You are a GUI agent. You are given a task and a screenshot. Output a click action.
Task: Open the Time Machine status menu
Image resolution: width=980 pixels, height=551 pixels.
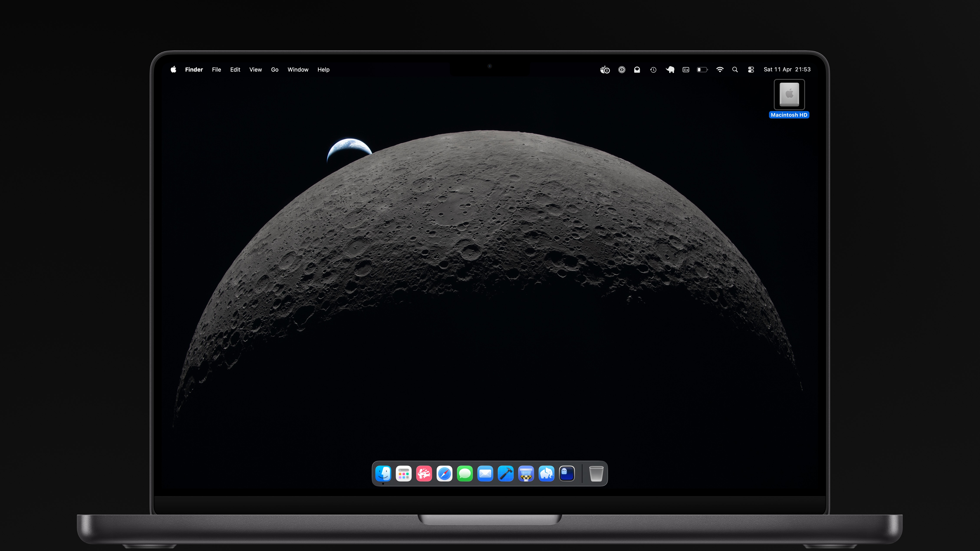click(653, 70)
